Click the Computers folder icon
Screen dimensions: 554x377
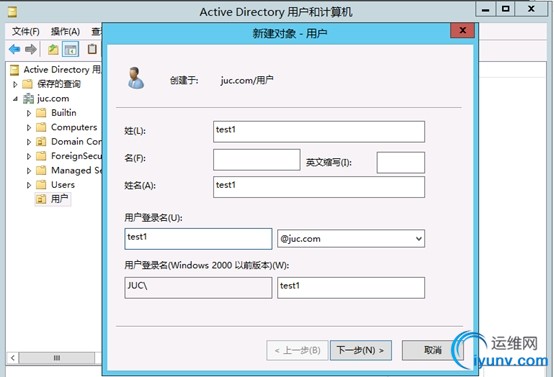coord(41,127)
